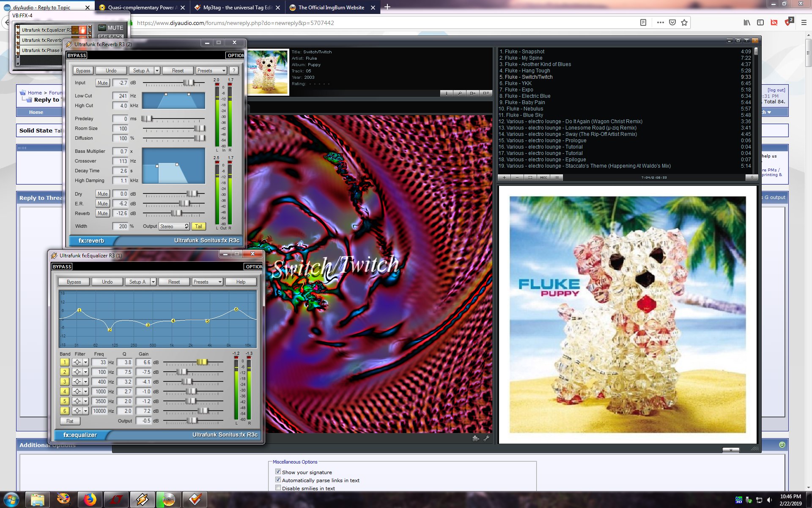812x508 pixels.
Task: Save page to Pocket
Action: (672, 22)
